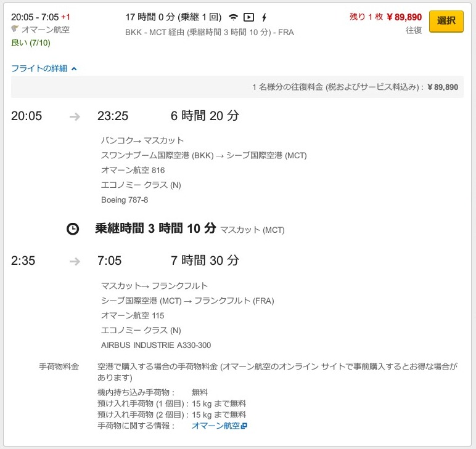476x449 pixels.
Task: Click 乗継時間 3 時間 10 分 heading
Action: (155, 229)
